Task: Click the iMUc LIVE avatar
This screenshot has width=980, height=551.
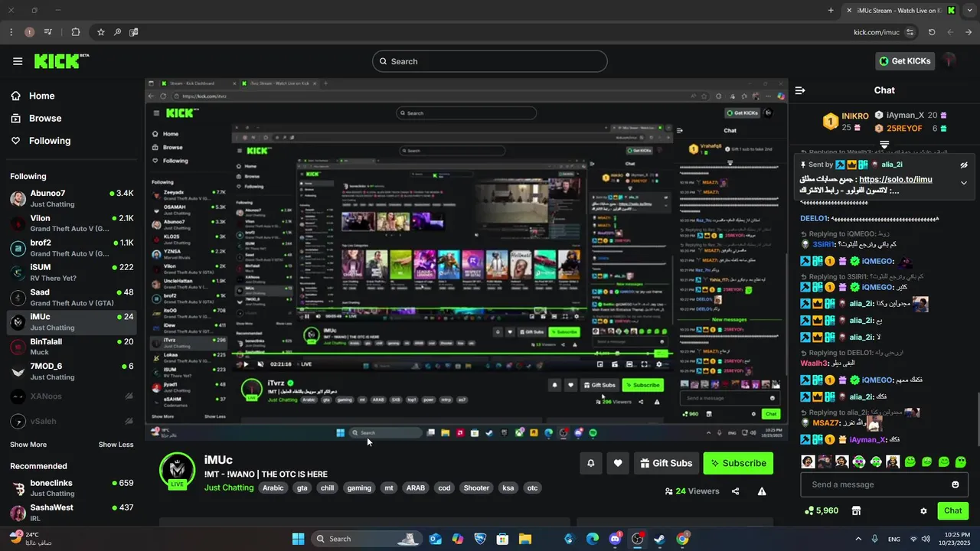Action: [177, 471]
